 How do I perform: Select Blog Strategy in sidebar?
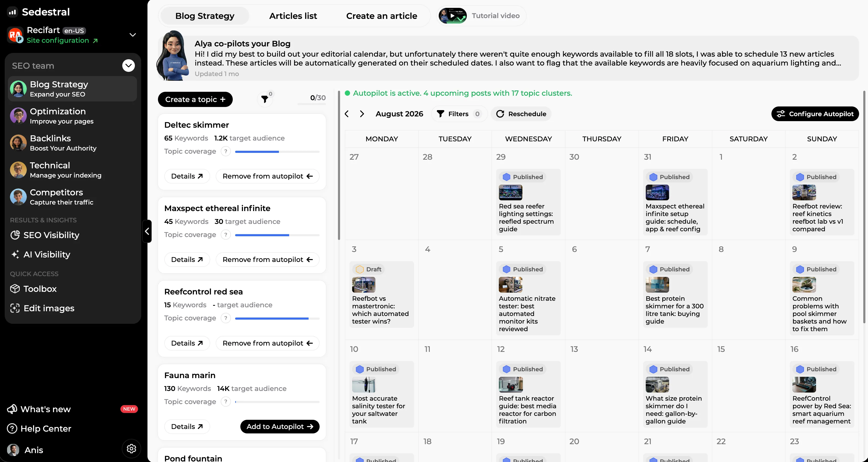coord(72,89)
